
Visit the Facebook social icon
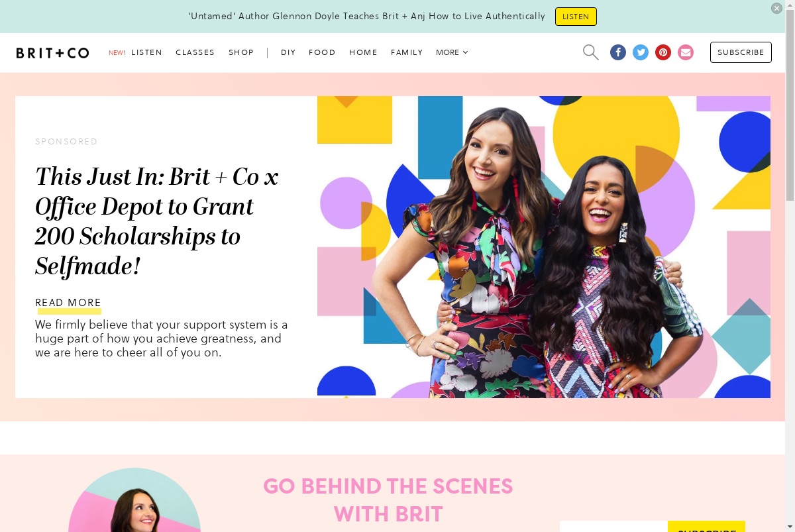(x=618, y=52)
